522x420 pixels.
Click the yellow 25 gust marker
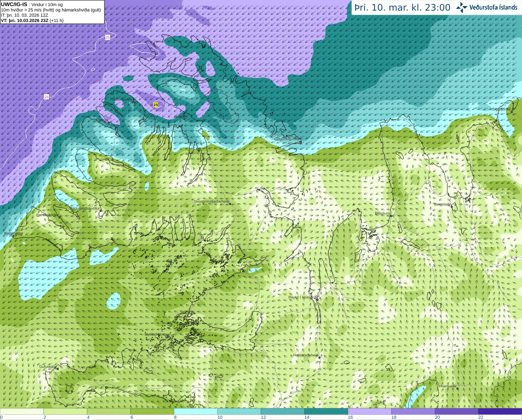[x=156, y=105]
